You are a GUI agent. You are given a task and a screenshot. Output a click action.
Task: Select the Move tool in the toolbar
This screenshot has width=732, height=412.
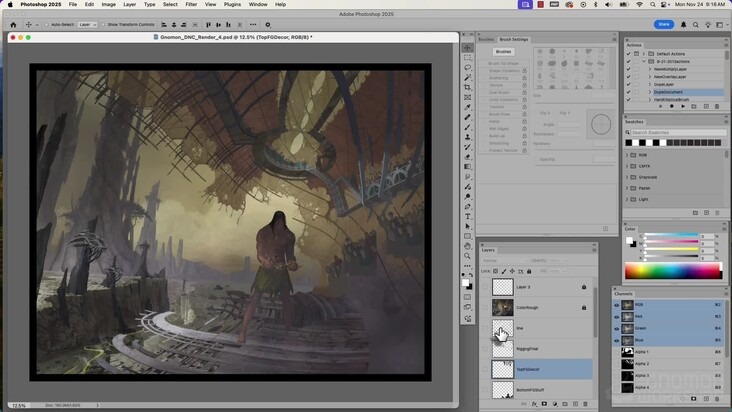point(467,47)
